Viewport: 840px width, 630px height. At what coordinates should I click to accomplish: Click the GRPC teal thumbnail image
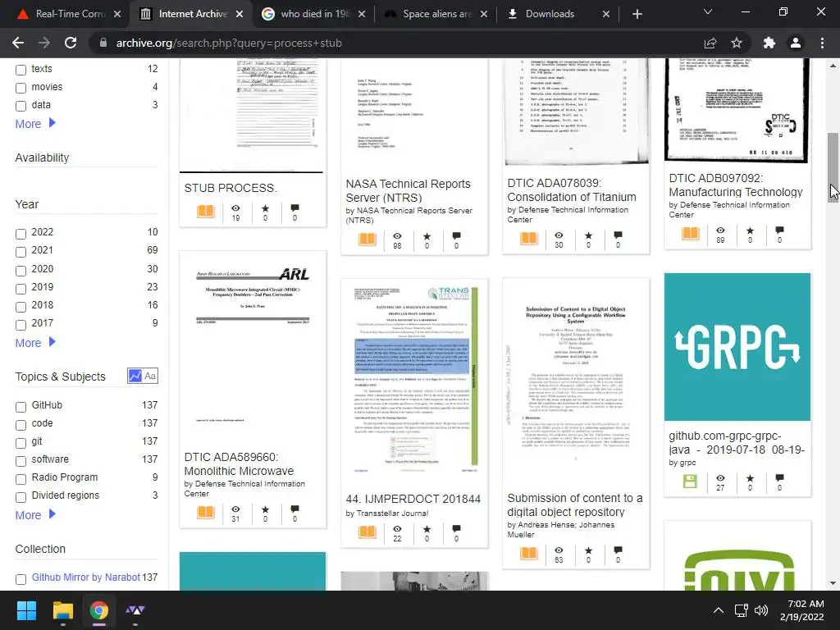pyautogui.click(x=737, y=347)
